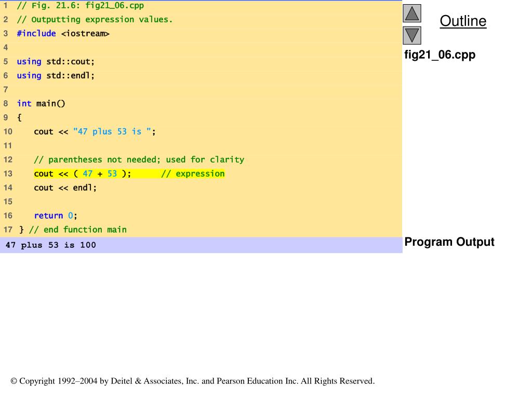Viewport: 532px width, 399px height.
Task: Select the 'using std::cout;' line
Action: (x=56, y=61)
